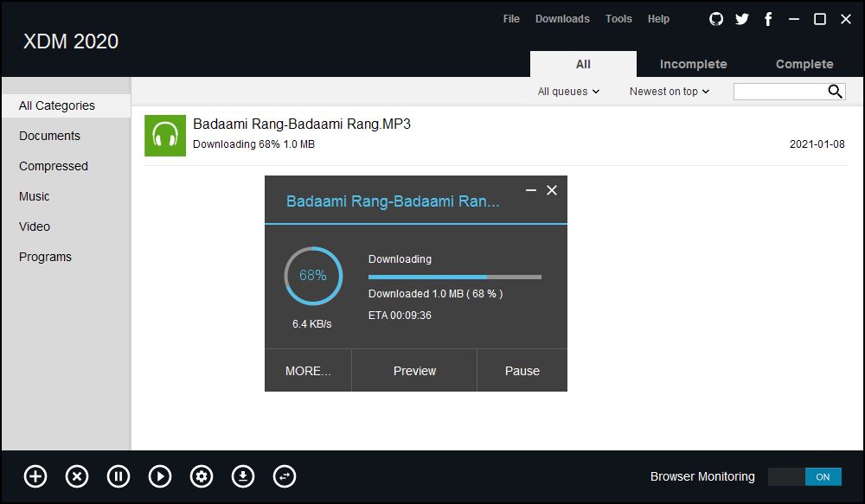Select the Badaami Rang-Badaami Rang.MP3 file name

click(x=302, y=124)
